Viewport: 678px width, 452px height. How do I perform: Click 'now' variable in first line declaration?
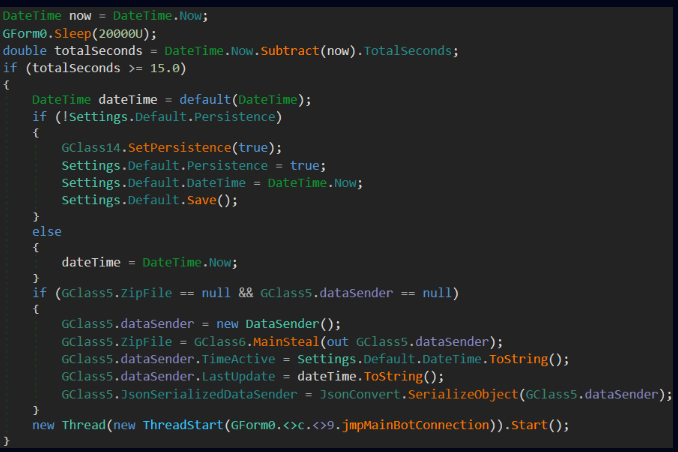(80, 16)
